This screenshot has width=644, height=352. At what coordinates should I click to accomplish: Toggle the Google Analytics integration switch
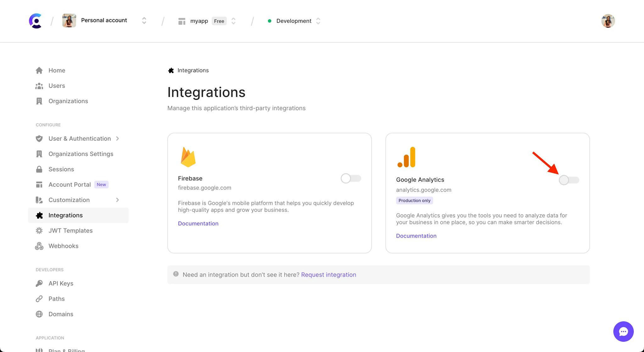click(x=569, y=180)
